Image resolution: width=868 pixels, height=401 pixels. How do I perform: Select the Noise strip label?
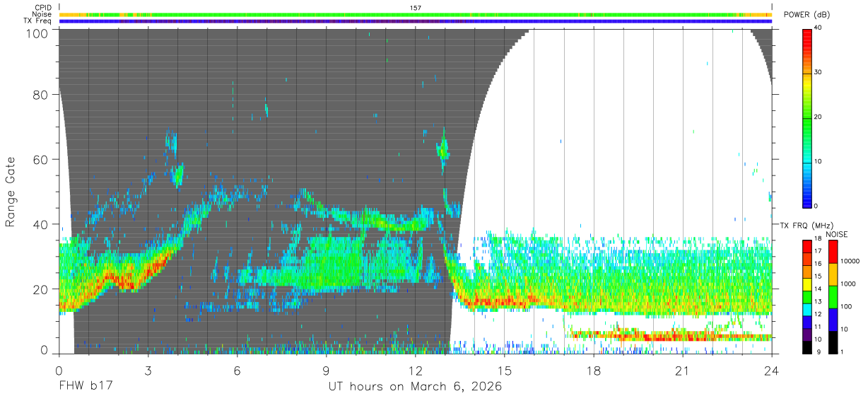(x=42, y=14)
